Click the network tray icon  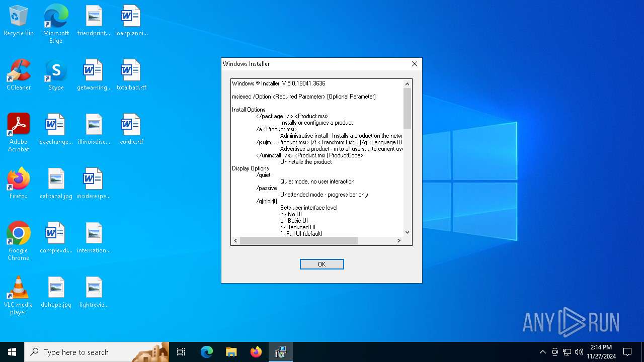(567, 352)
